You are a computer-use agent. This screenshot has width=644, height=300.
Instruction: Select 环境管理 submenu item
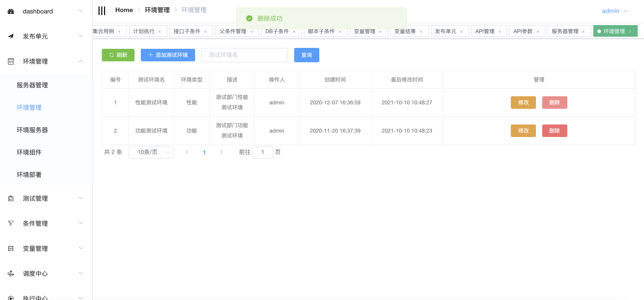(29, 107)
